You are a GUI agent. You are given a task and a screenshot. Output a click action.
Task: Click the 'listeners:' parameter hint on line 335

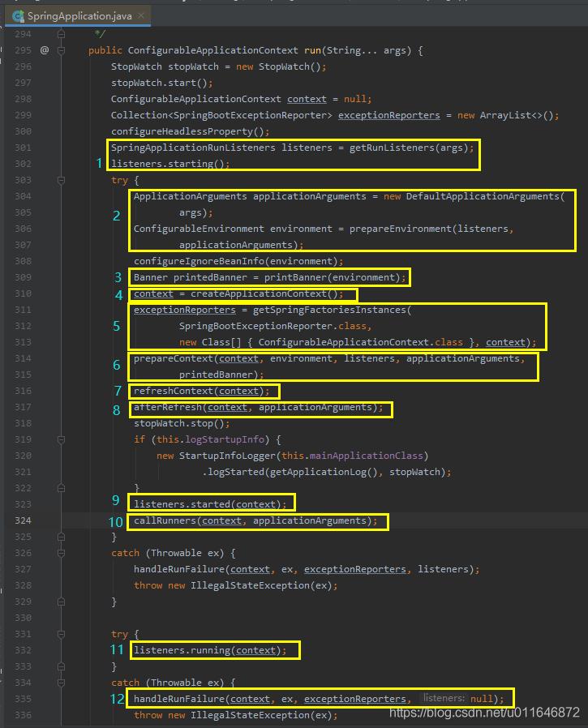tap(443, 698)
